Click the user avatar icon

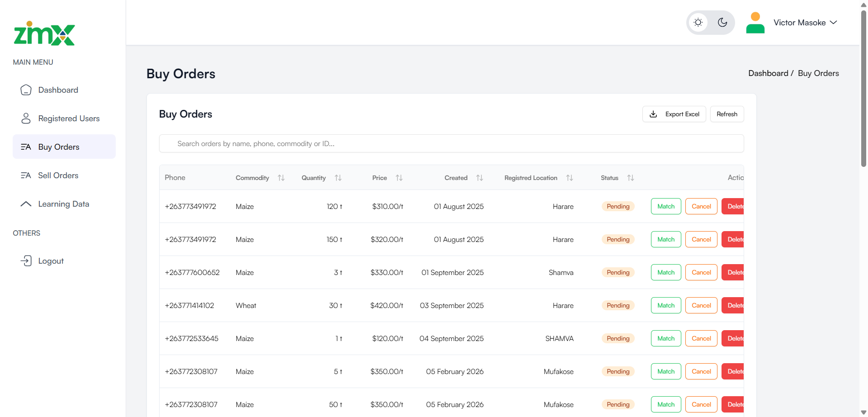click(x=755, y=23)
